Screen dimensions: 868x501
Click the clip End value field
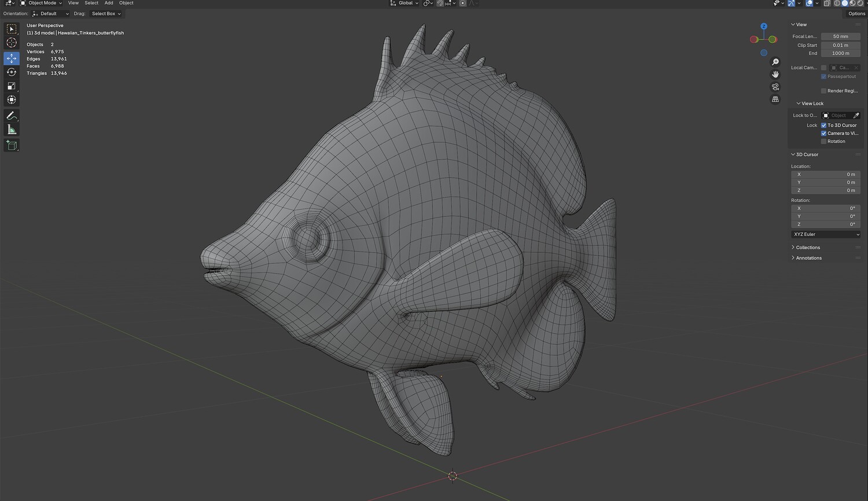[841, 53]
